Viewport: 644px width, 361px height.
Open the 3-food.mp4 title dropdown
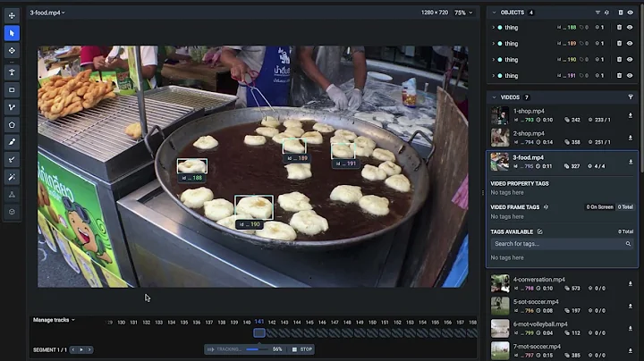point(47,13)
